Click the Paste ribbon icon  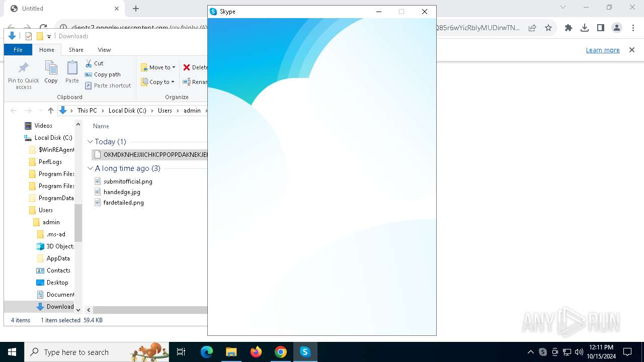pos(72,72)
